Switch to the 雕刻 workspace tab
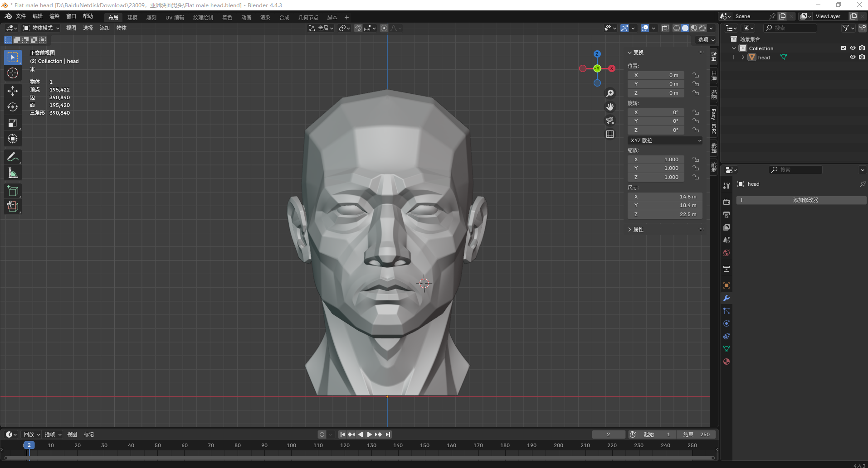868x468 pixels. pos(151,17)
